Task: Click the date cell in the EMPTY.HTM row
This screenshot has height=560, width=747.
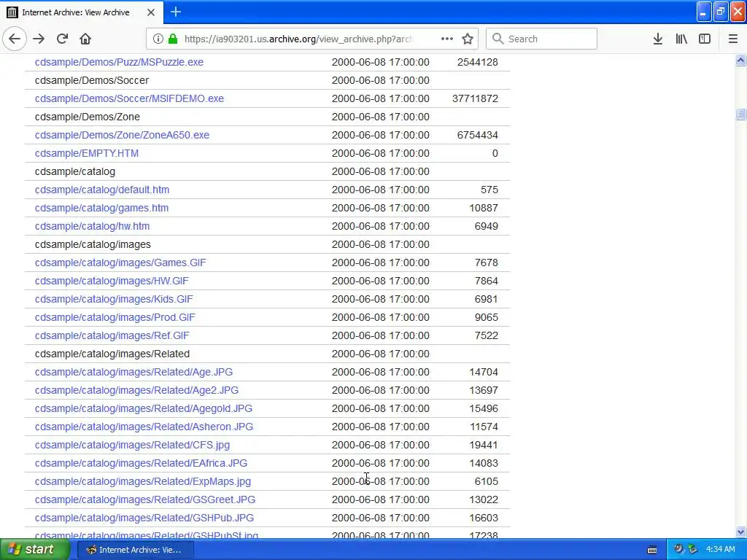Action: (380, 153)
